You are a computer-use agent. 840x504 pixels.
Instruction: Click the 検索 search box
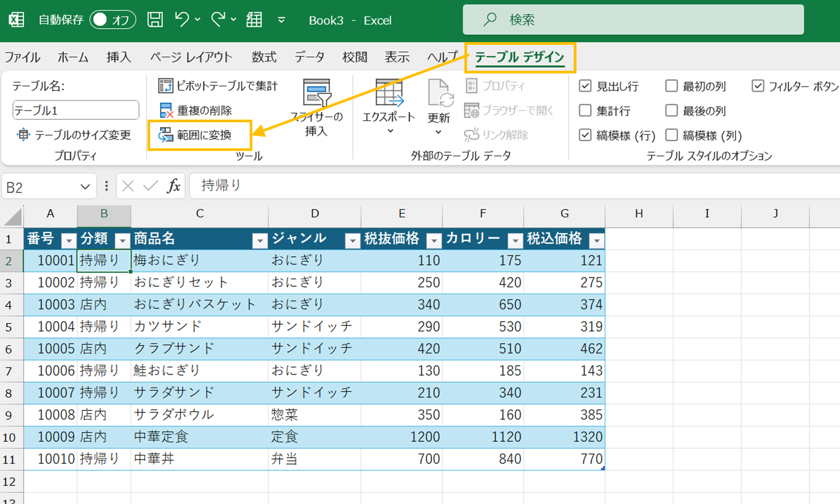click(x=633, y=20)
